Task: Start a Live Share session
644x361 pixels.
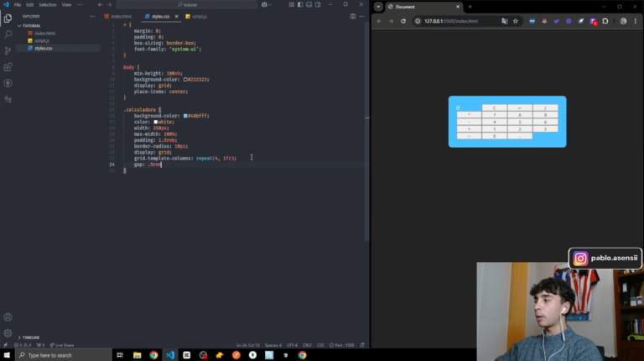Action: click(x=63, y=345)
